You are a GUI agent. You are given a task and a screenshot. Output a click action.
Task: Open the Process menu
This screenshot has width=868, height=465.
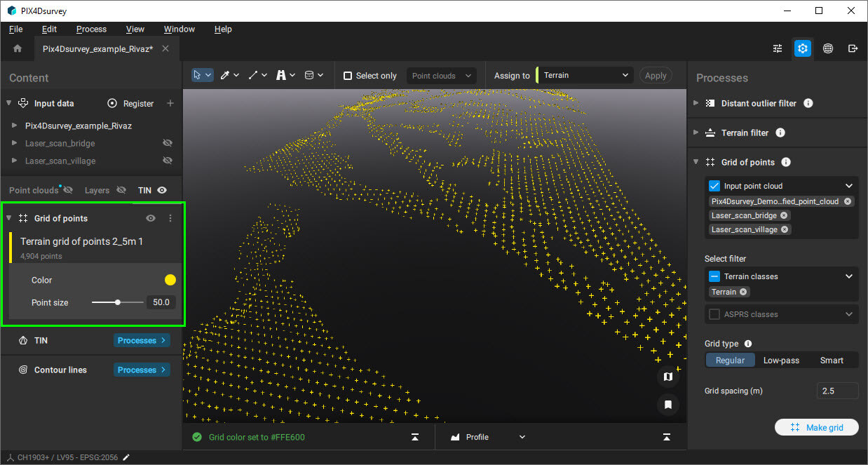91,29
